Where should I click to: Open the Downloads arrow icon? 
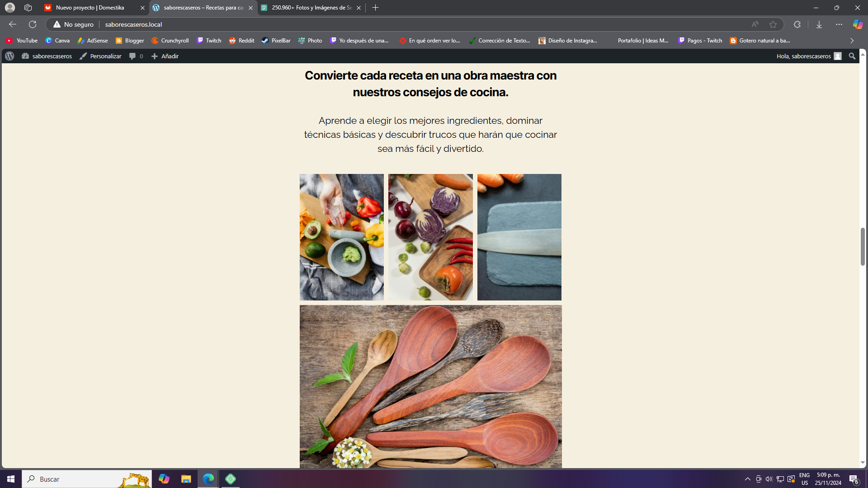[819, 24]
